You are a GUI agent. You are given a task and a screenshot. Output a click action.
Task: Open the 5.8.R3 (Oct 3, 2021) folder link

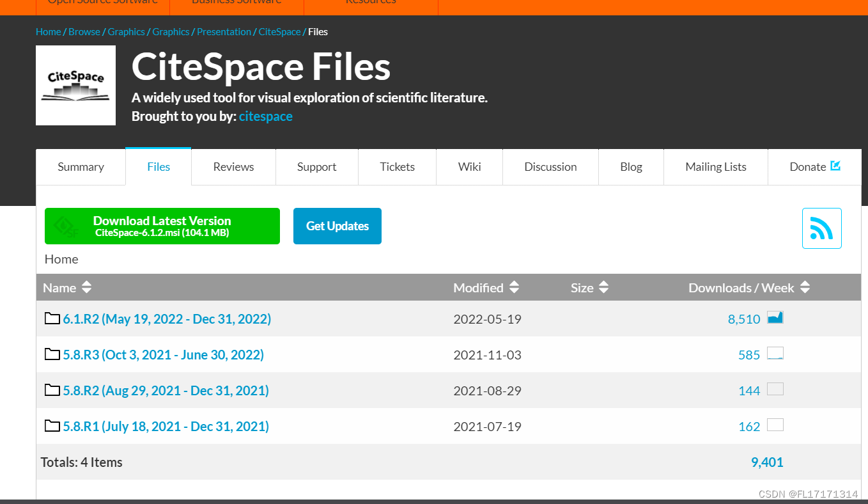point(163,354)
